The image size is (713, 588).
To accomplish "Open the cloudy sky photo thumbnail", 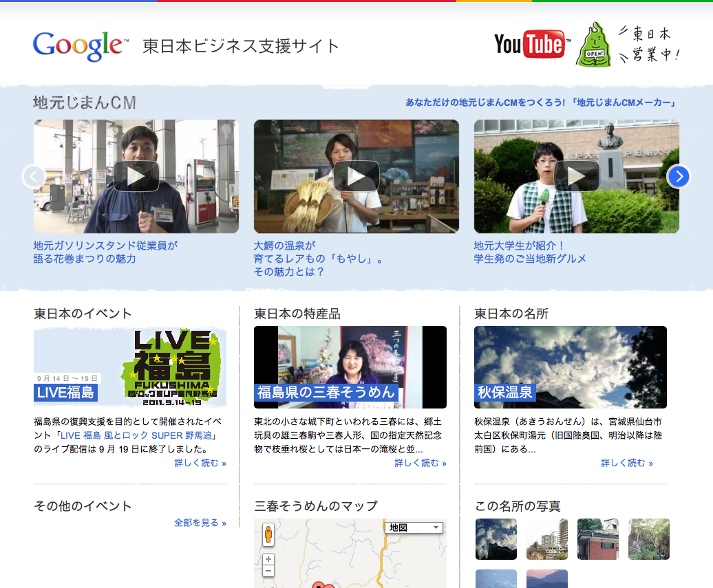I will point(496,539).
